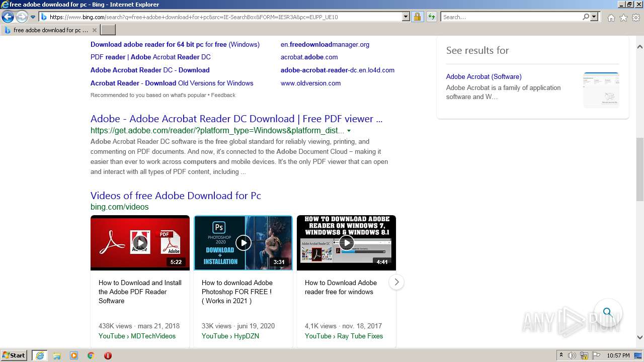Click network tray icon
Viewport: 644px width, 362px height.
pos(584,355)
